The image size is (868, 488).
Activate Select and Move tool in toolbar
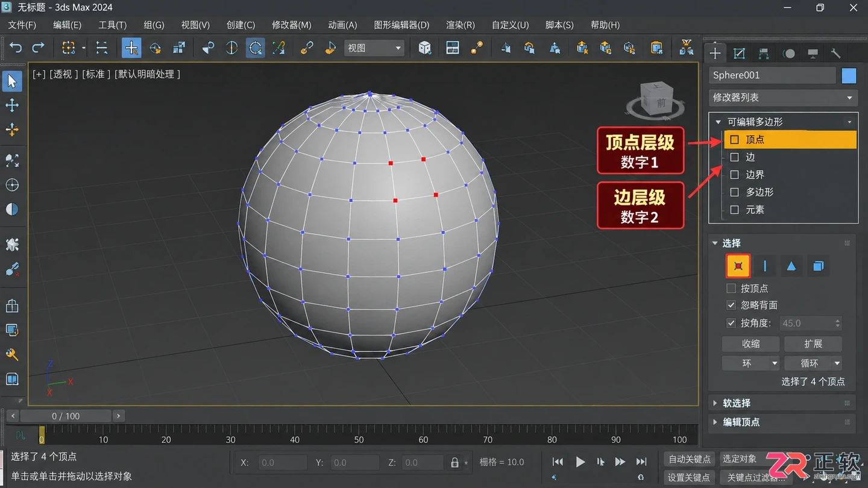(131, 48)
